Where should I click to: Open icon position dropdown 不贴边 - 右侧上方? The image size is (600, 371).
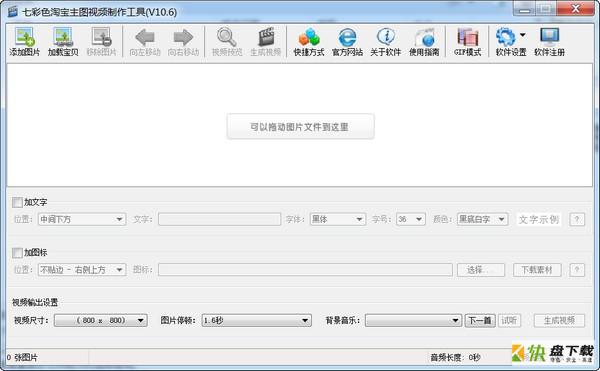coord(82,270)
